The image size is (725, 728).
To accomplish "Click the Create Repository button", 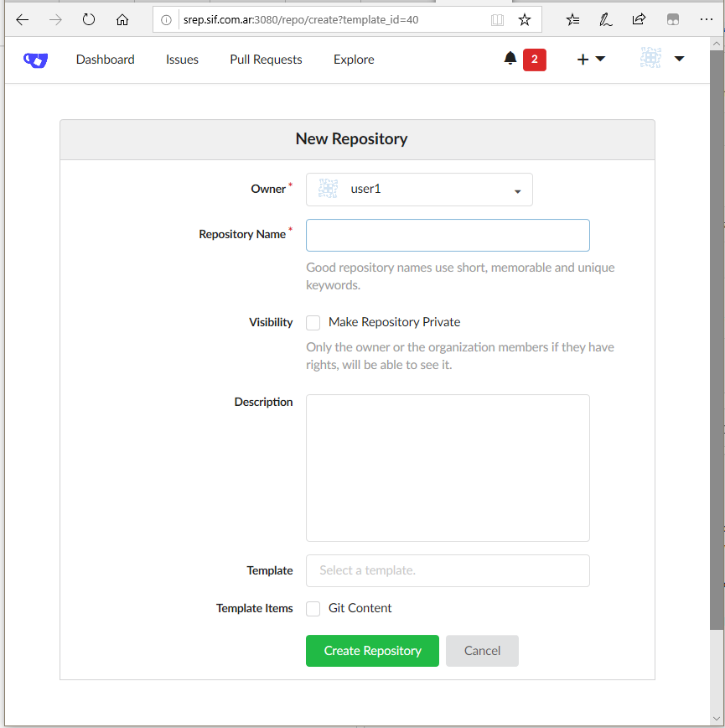I will pyautogui.click(x=372, y=651).
